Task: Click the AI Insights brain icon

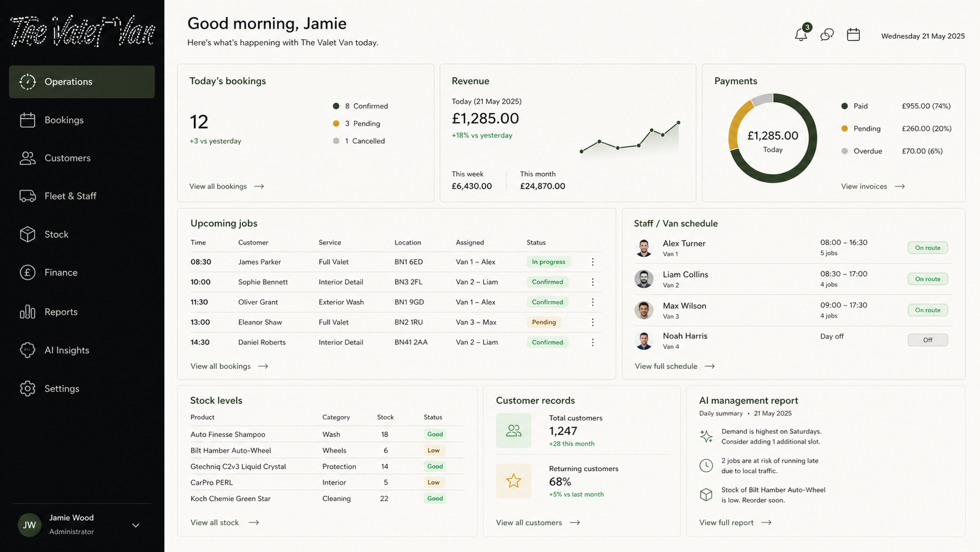Action: pos(28,350)
